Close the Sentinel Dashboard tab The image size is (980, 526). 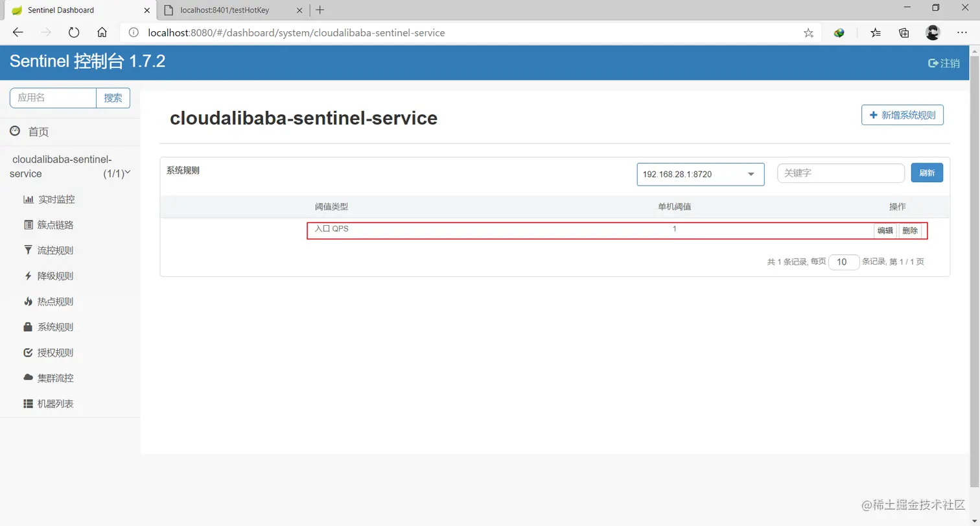[x=146, y=10]
